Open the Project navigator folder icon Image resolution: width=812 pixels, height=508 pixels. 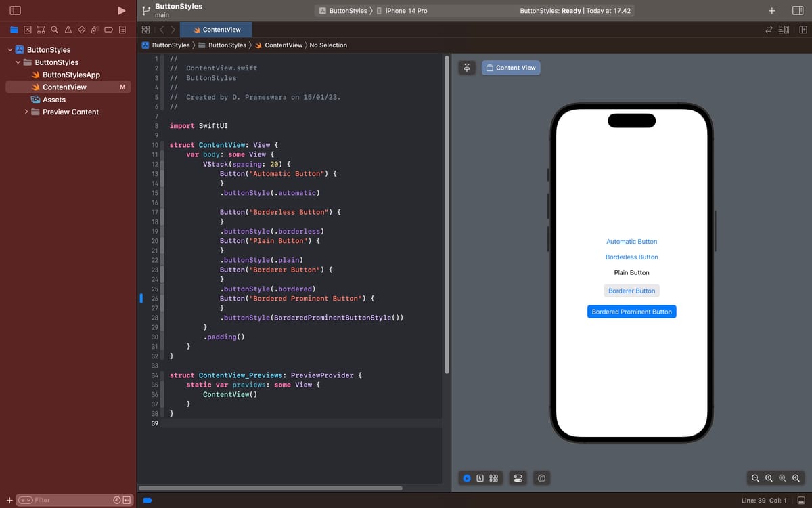14,30
